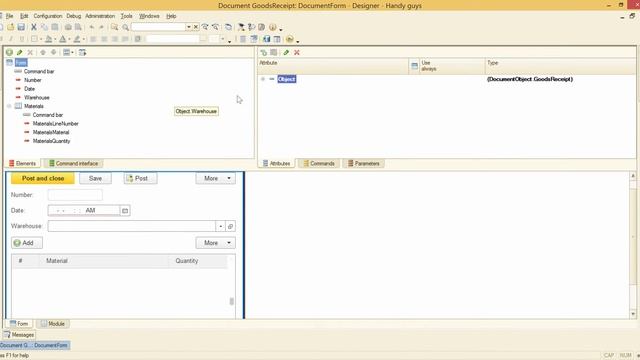Switch to the Module tab
The image size is (640, 360).
tap(53, 324)
